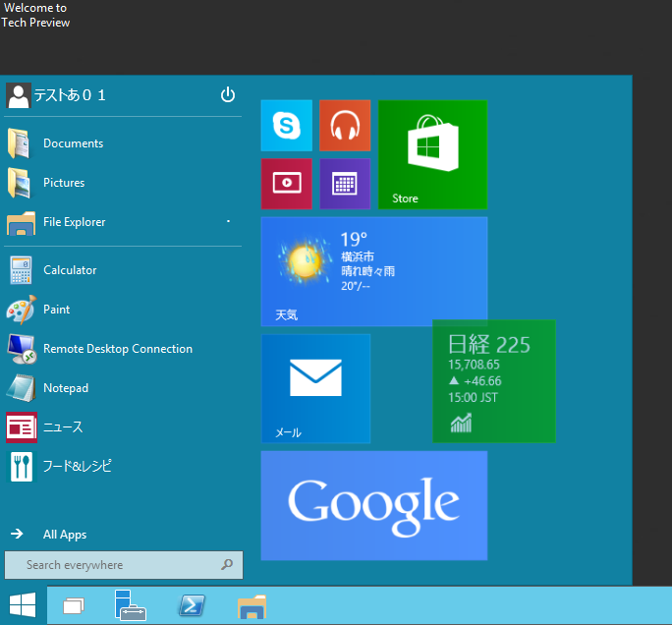The image size is (672, 625).
Task: Open the Google tile
Action: pos(373,505)
